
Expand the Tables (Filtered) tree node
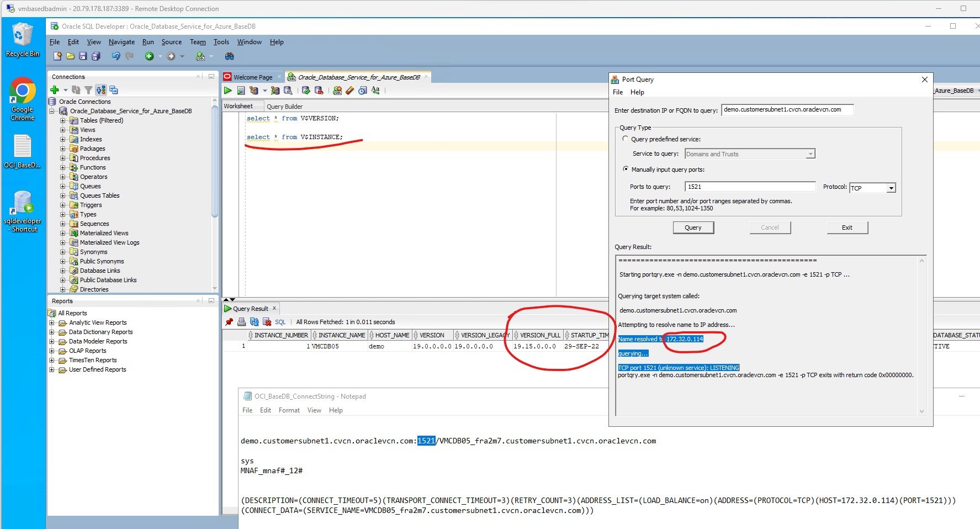(62, 120)
